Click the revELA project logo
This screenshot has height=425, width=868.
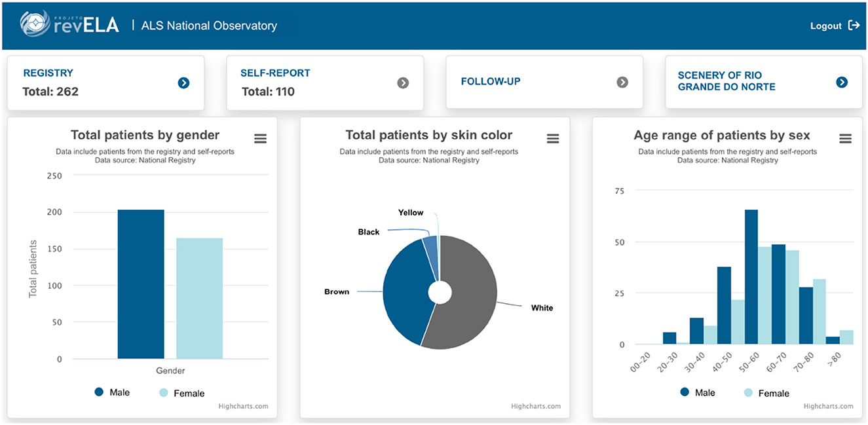point(69,24)
